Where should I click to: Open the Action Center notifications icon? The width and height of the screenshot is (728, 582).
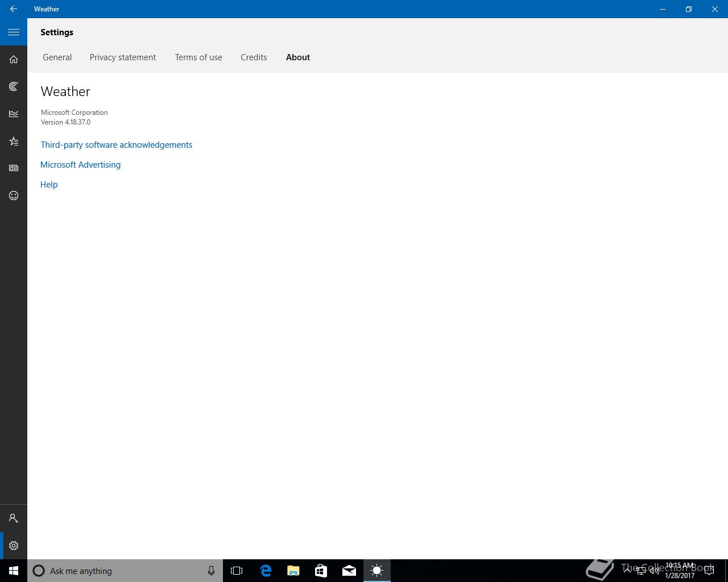coord(709,571)
